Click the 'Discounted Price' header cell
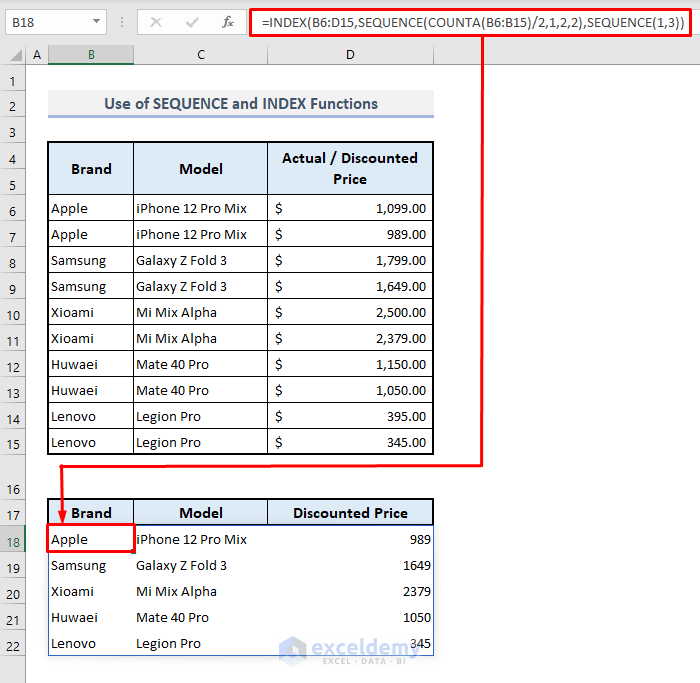This screenshot has width=700, height=683. tap(350, 512)
